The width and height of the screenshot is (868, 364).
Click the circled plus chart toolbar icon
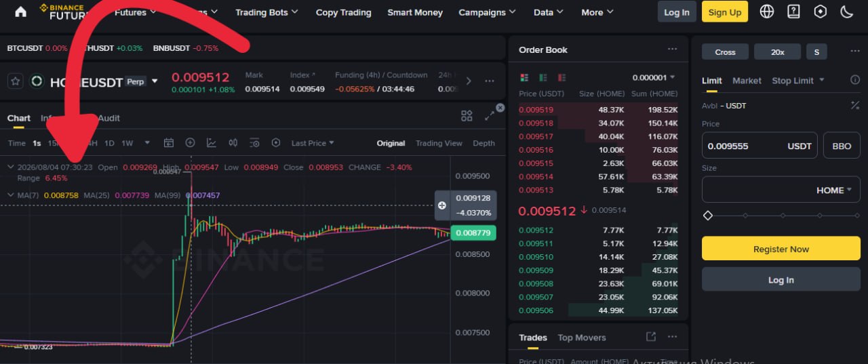190,143
